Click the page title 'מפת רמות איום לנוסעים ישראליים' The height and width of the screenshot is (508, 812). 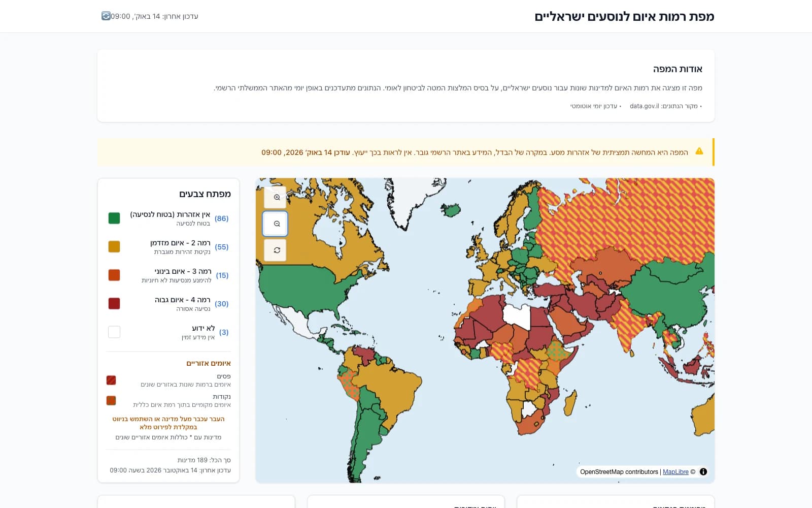click(x=624, y=16)
